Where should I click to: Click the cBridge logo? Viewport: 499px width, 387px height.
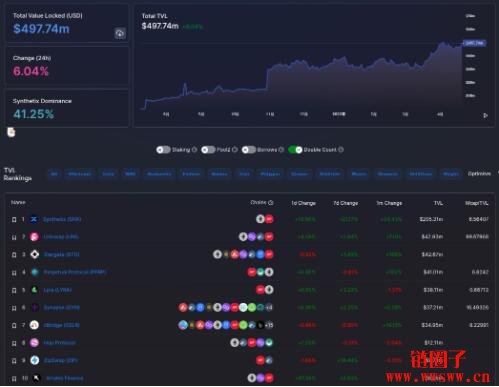pos(34,325)
